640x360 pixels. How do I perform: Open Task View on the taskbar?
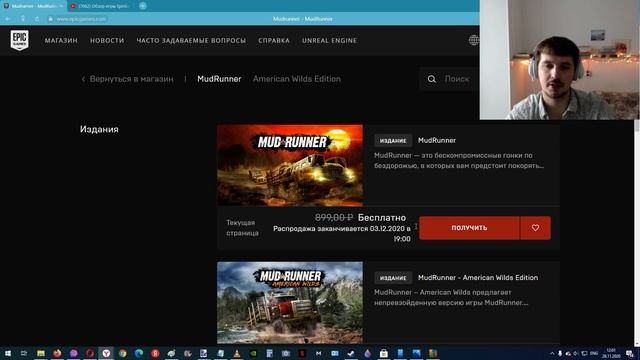click(x=24, y=353)
